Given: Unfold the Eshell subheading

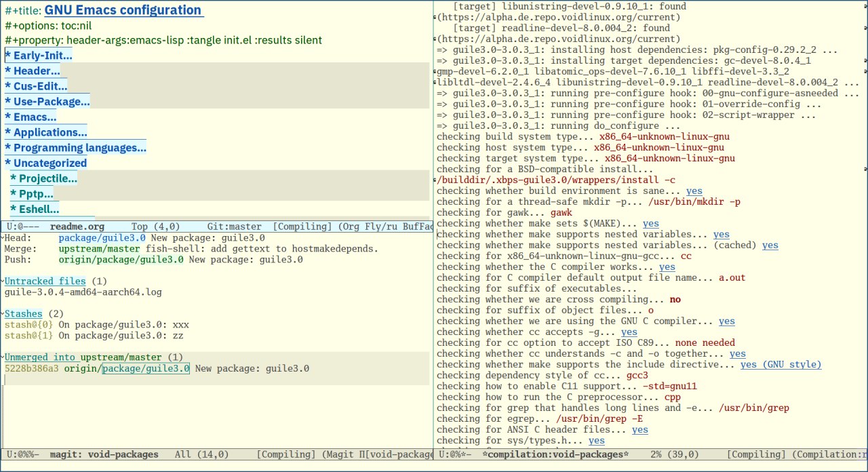Looking at the screenshot, I should pyautogui.click(x=35, y=209).
